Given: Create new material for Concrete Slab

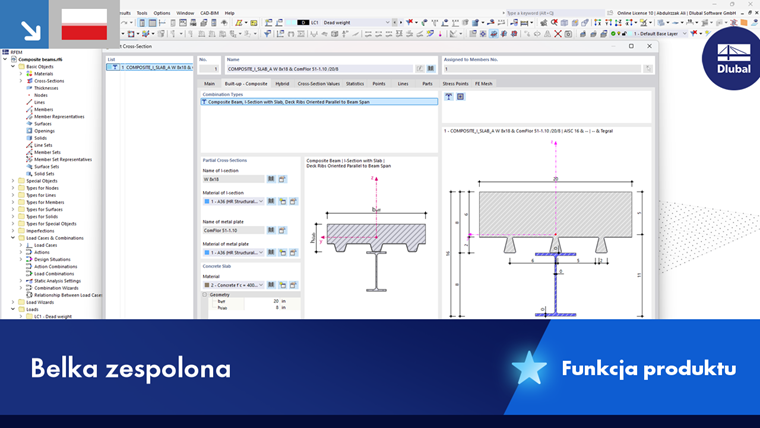Looking at the screenshot, I should click(x=283, y=285).
